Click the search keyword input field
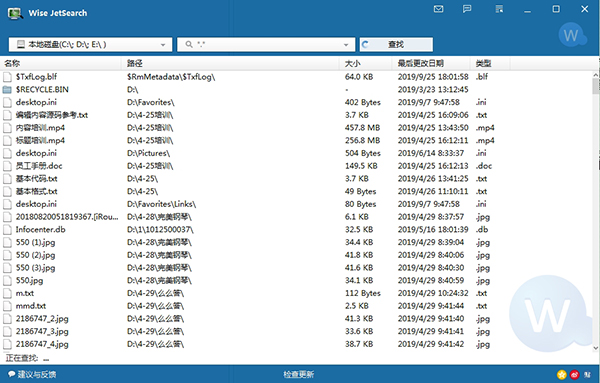This screenshot has height=383, width=600. point(266,44)
